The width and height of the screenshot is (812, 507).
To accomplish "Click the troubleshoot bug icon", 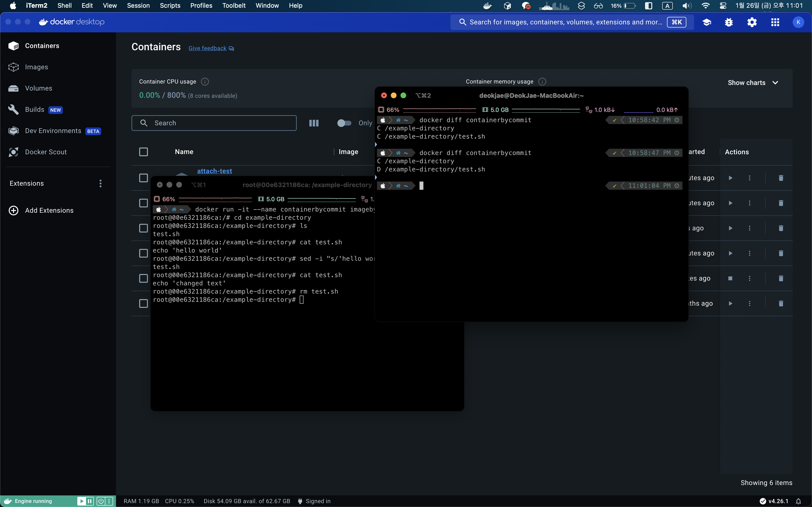I will 729,22.
